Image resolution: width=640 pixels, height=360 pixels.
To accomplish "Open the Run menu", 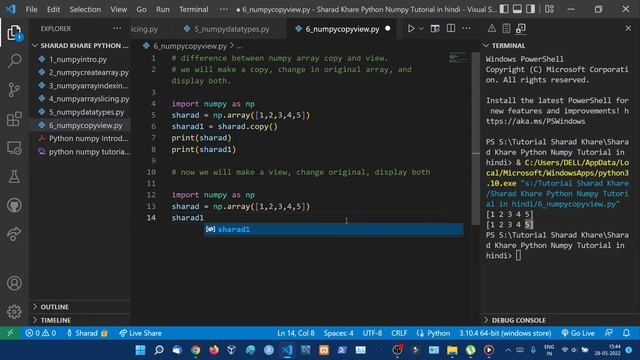I will (x=162, y=9).
